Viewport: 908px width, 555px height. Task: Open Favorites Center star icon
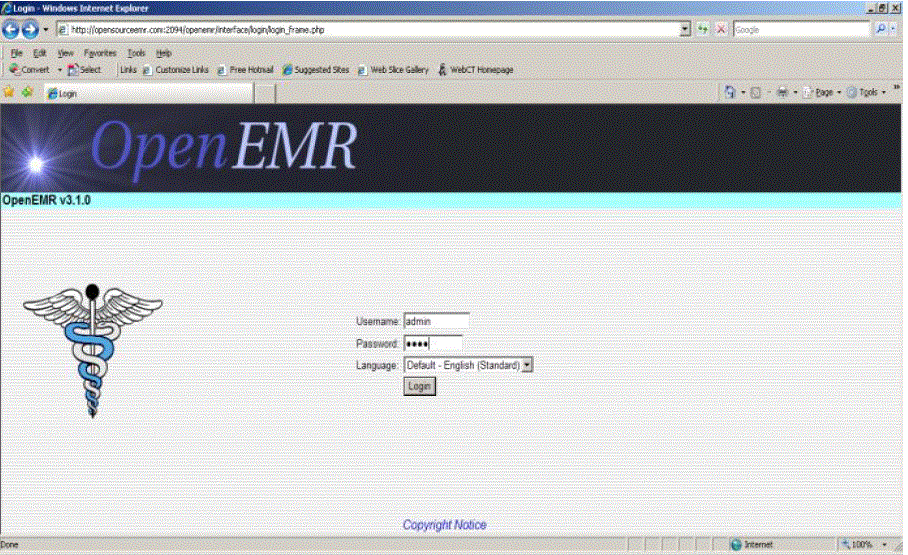pyautogui.click(x=9, y=92)
